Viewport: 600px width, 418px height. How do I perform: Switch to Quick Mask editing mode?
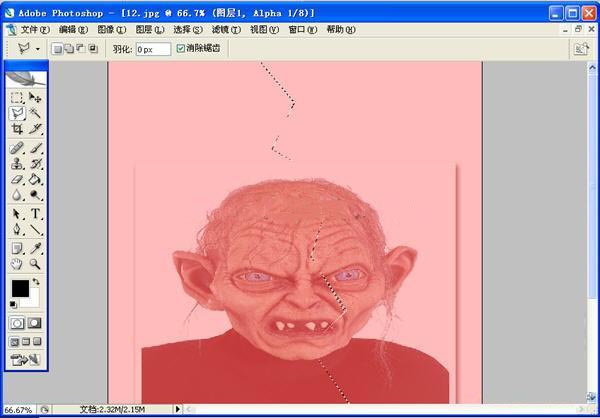coord(34,323)
